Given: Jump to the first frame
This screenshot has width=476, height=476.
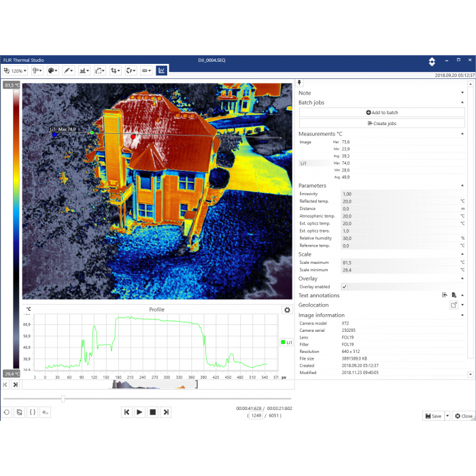Looking at the screenshot, I should click(x=127, y=412).
